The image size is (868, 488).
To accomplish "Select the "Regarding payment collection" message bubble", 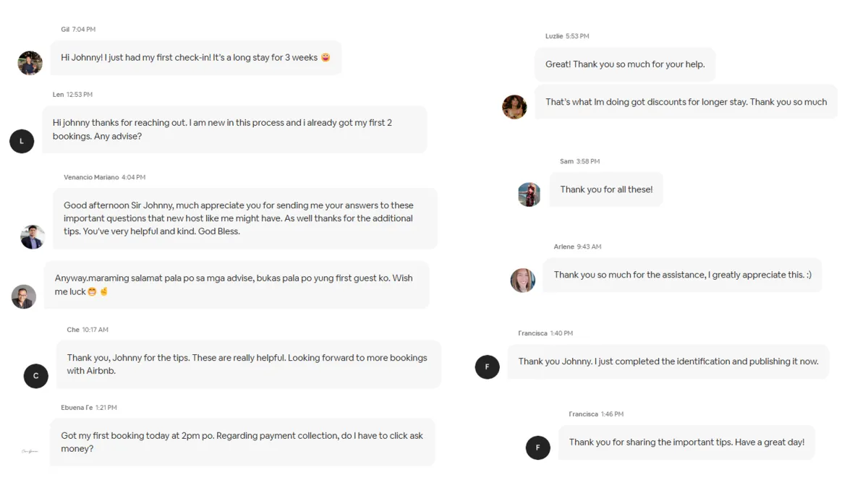I will (x=242, y=442).
